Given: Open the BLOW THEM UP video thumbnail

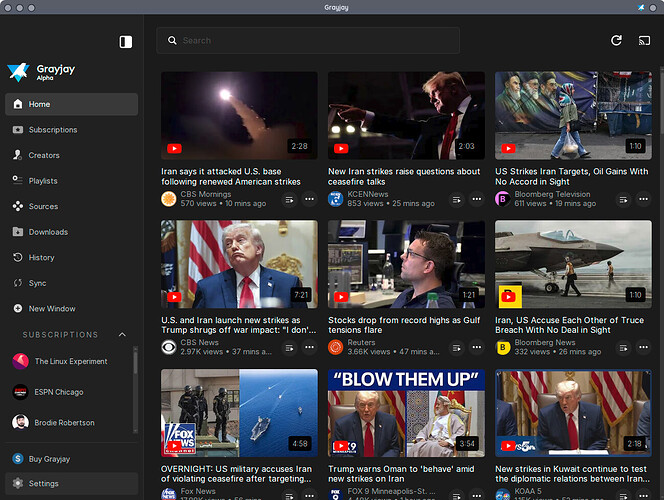Looking at the screenshot, I should [x=406, y=413].
